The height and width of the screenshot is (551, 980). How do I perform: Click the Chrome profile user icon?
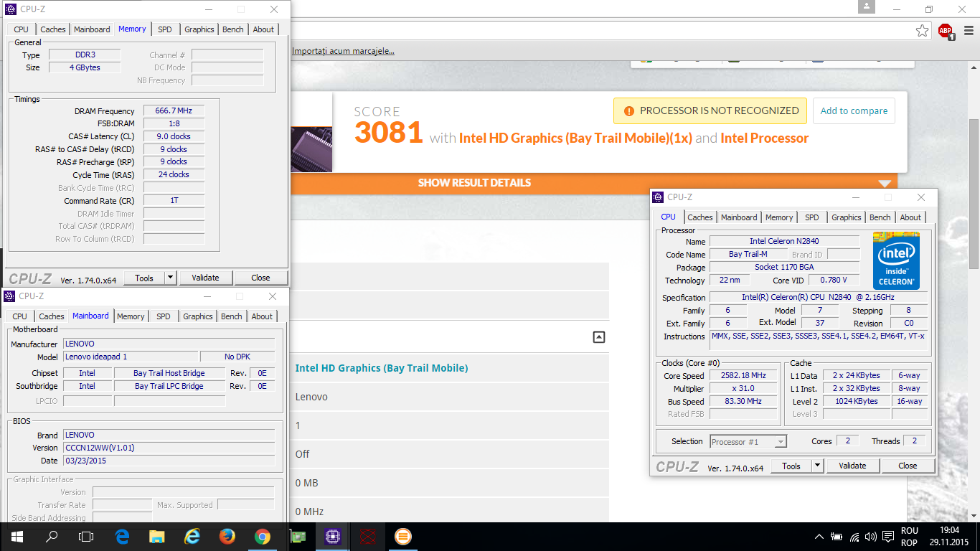pyautogui.click(x=867, y=6)
